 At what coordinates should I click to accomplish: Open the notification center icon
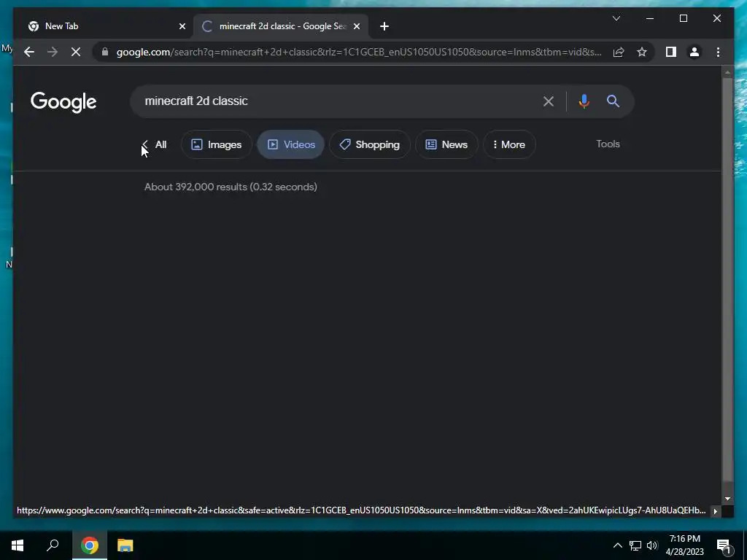tap(724, 545)
